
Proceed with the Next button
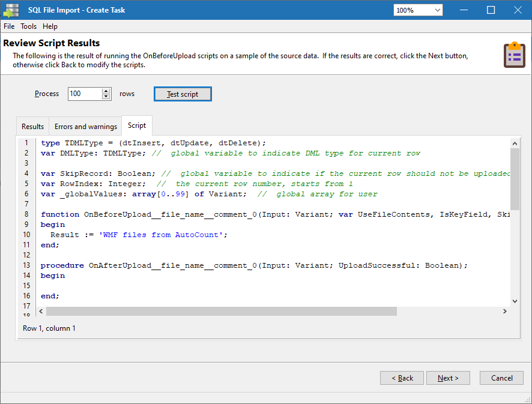point(448,378)
